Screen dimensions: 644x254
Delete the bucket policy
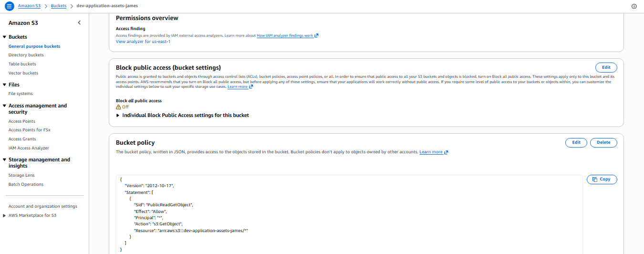(603, 142)
